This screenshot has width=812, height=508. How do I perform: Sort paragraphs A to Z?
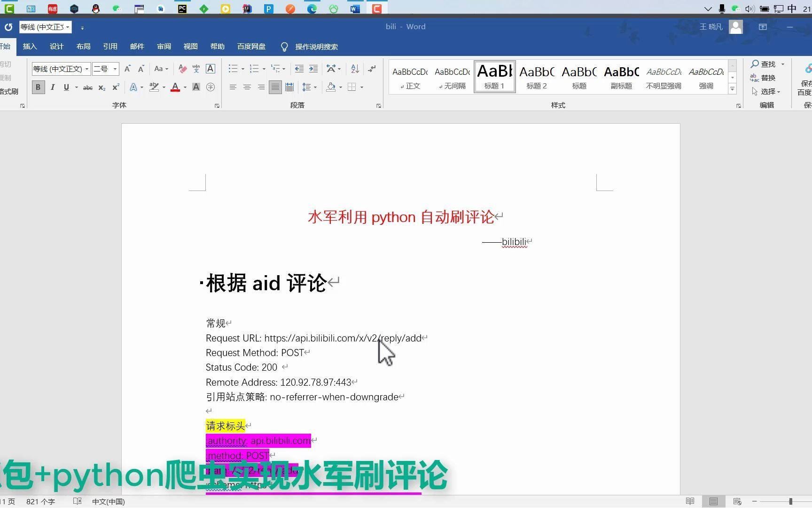point(355,69)
